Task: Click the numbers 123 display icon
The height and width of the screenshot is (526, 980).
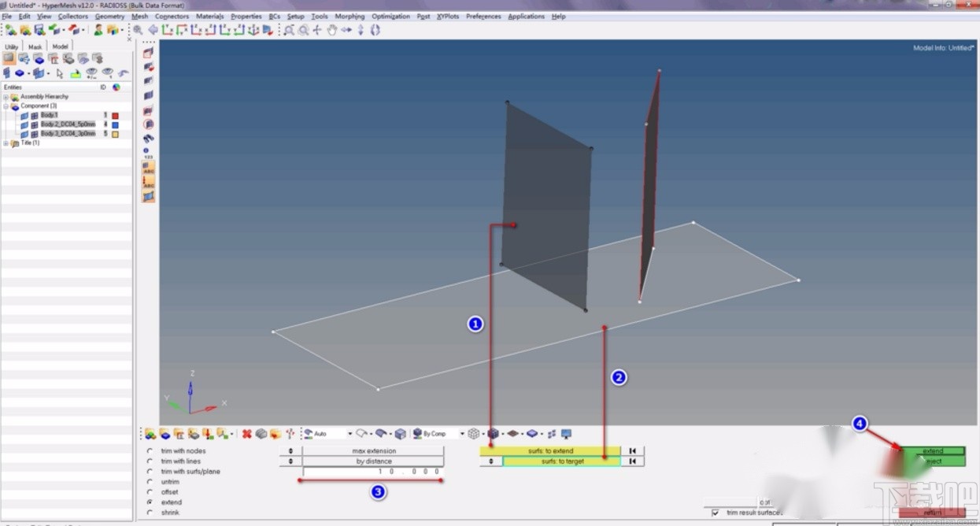Action: (x=148, y=153)
